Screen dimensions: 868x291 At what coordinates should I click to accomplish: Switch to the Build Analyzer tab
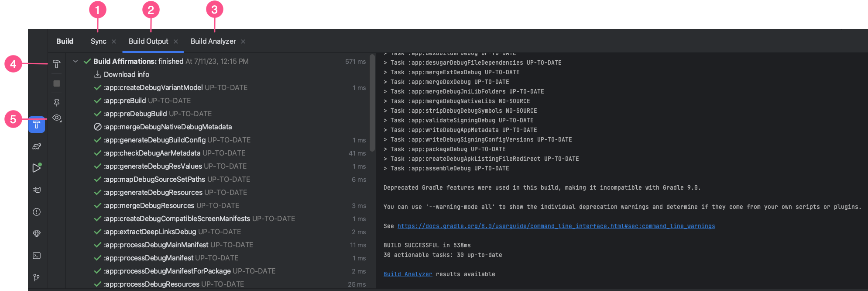coord(213,42)
